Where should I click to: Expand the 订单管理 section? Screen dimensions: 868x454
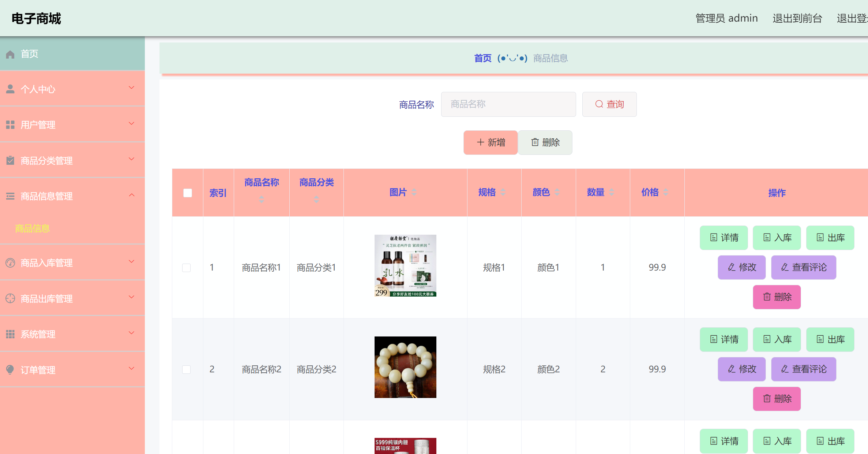[131, 368]
